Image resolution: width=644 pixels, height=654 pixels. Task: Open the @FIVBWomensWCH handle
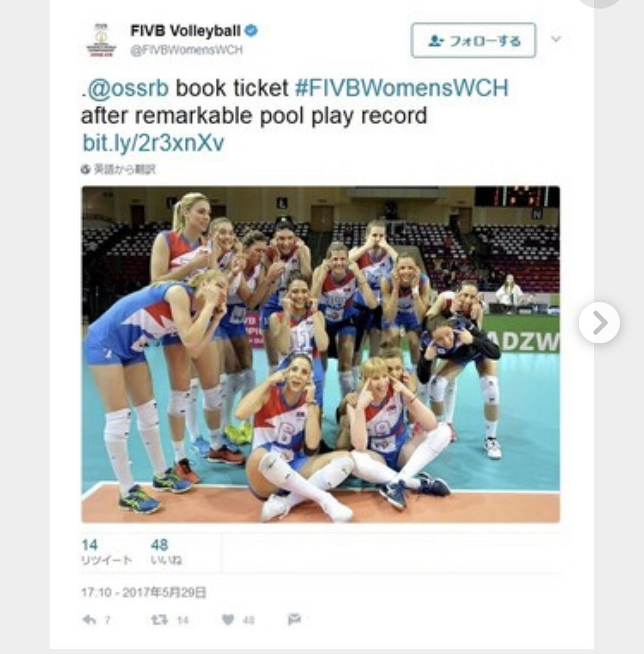(186, 50)
